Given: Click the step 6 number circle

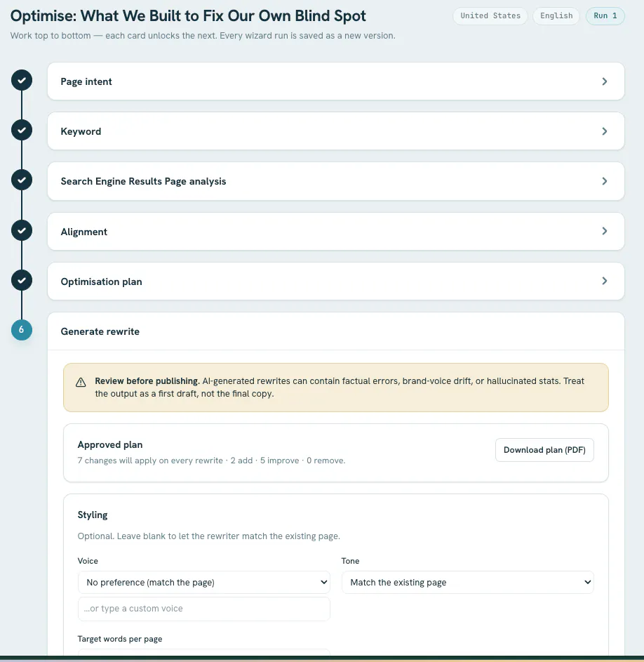Looking at the screenshot, I should click(x=22, y=330).
